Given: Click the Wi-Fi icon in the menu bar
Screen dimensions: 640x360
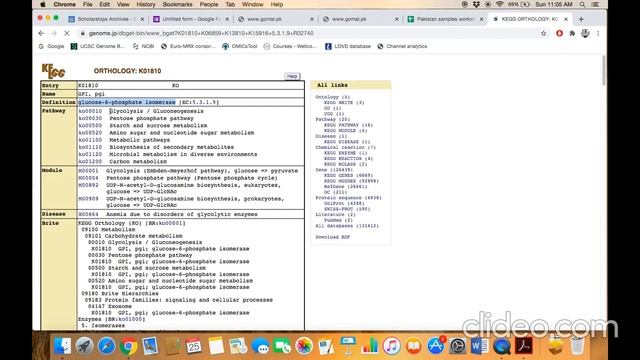Looking at the screenshot, I should coord(500,4).
